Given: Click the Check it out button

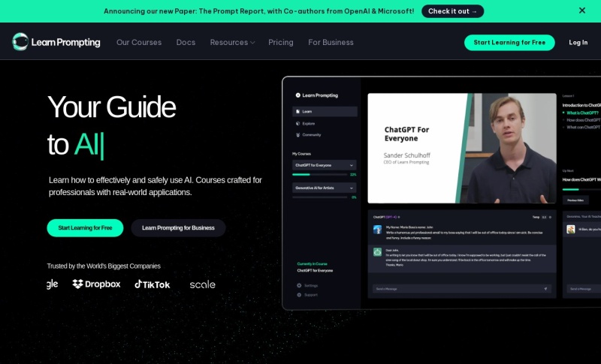Looking at the screenshot, I should click(x=452, y=11).
